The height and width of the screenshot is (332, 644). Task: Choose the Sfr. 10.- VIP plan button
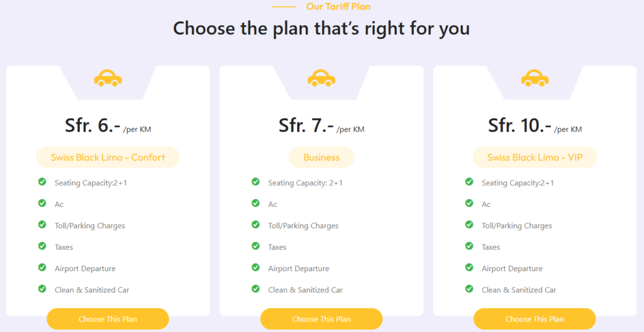535,319
